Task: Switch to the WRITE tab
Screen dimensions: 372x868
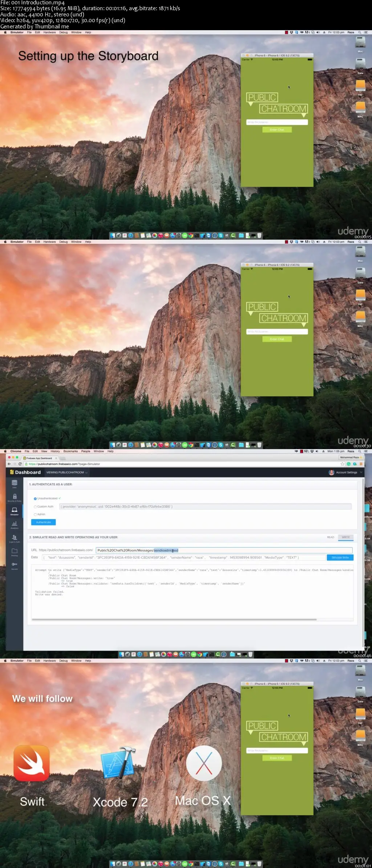Action: tap(346, 537)
